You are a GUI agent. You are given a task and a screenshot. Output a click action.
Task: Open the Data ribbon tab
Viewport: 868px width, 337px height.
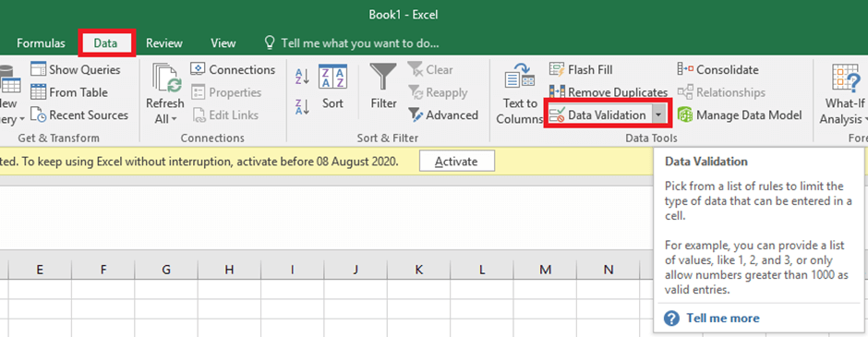(x=106, y=43)
